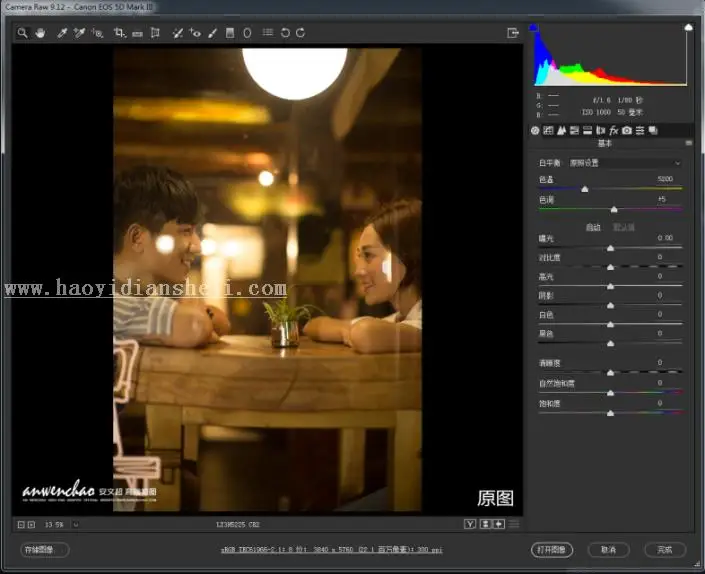Open the White Balance (白平衡) dropdown
The height and width of the screenshot is (574, 705).
tap(625, 163)
